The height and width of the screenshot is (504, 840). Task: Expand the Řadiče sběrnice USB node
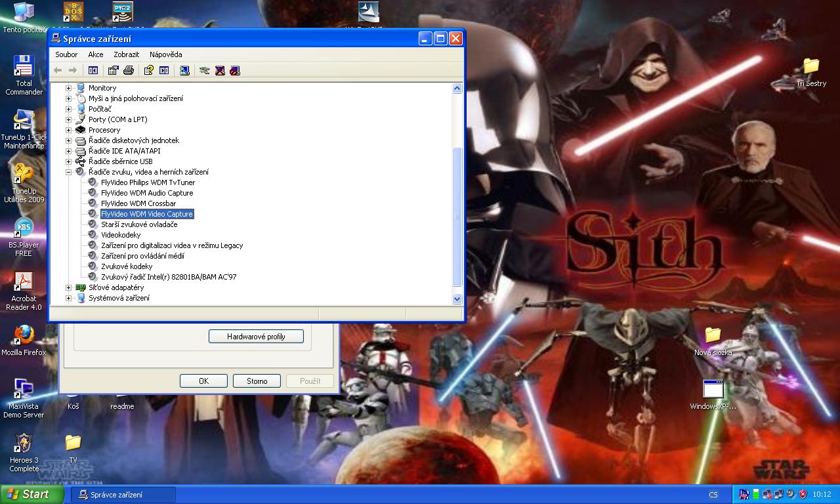pyautogui.click(x=68, y=161)
